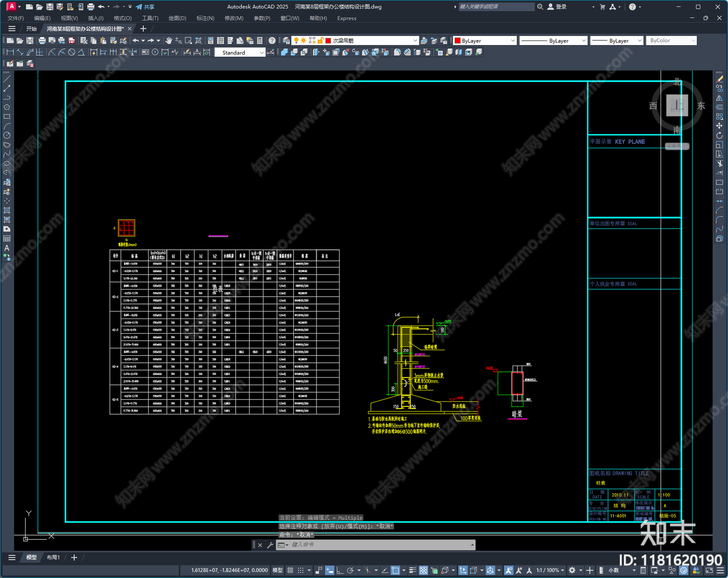Open the Autodesk App Store cart icon

point(602,7)
